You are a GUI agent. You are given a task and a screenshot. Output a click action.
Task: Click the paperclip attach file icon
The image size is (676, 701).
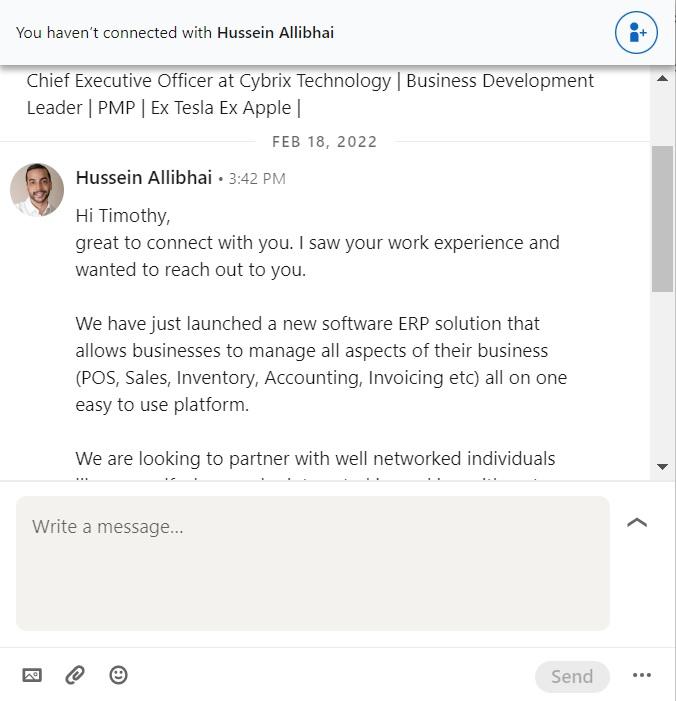tap(75, 675)
